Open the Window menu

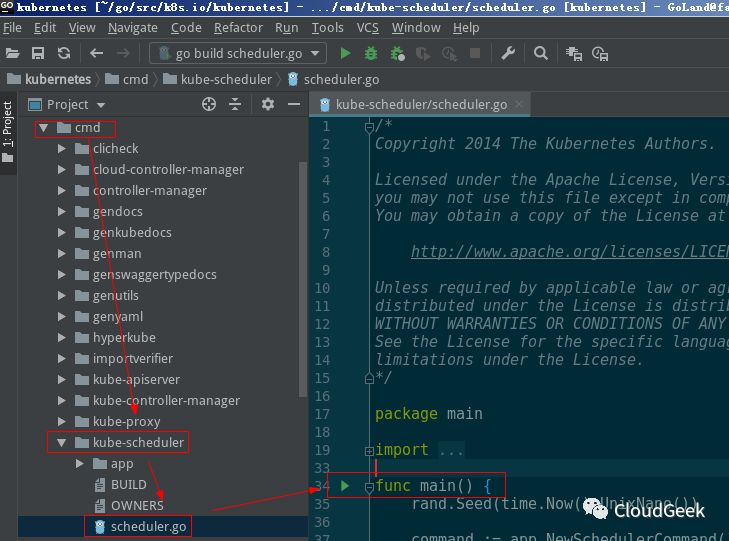click(416, 28)
